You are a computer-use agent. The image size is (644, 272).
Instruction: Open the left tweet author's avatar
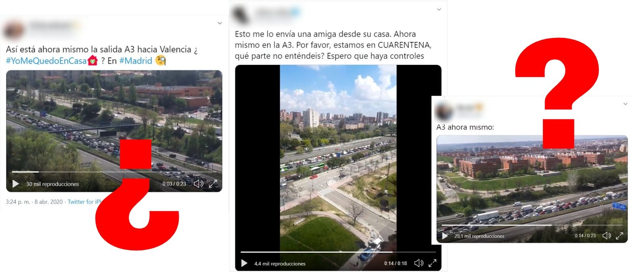click(14, 31)
